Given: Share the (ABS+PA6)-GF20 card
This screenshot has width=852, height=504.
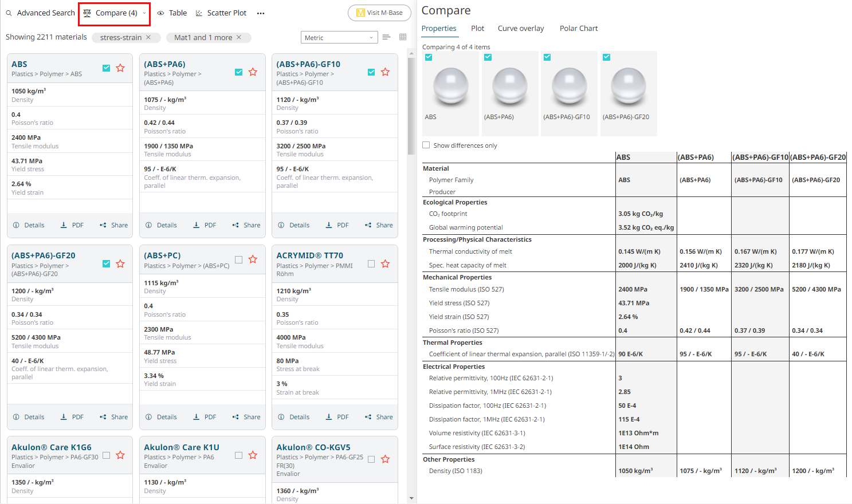Looking at the screenshot, I should [x=113, y=417].
